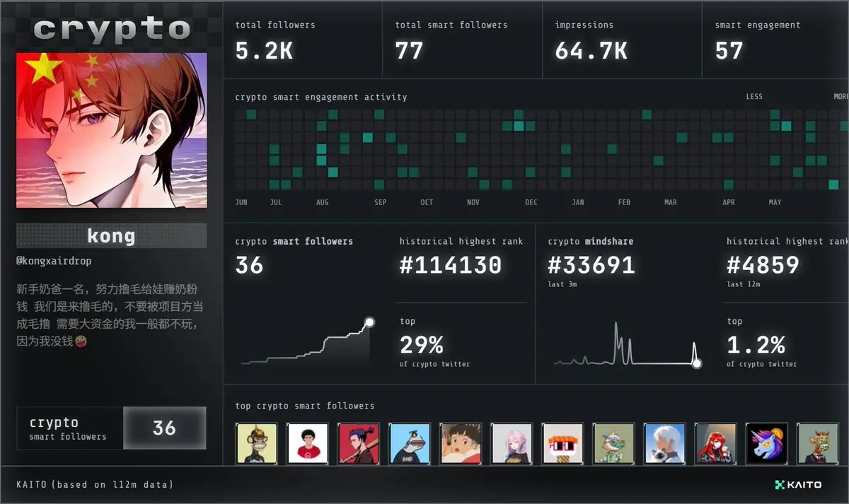Click the FEB month label on heatmap
The height and width of the screenshot is (504, 849).
click(624, 203)
